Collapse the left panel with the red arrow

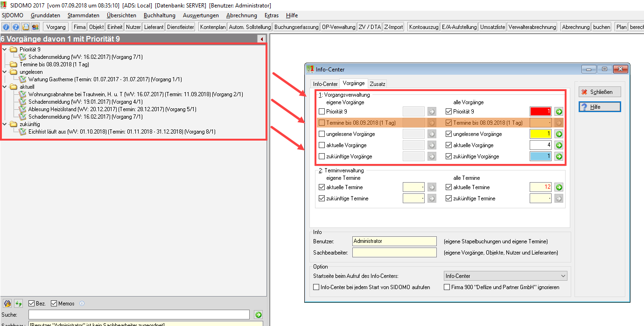pos(262,39)
